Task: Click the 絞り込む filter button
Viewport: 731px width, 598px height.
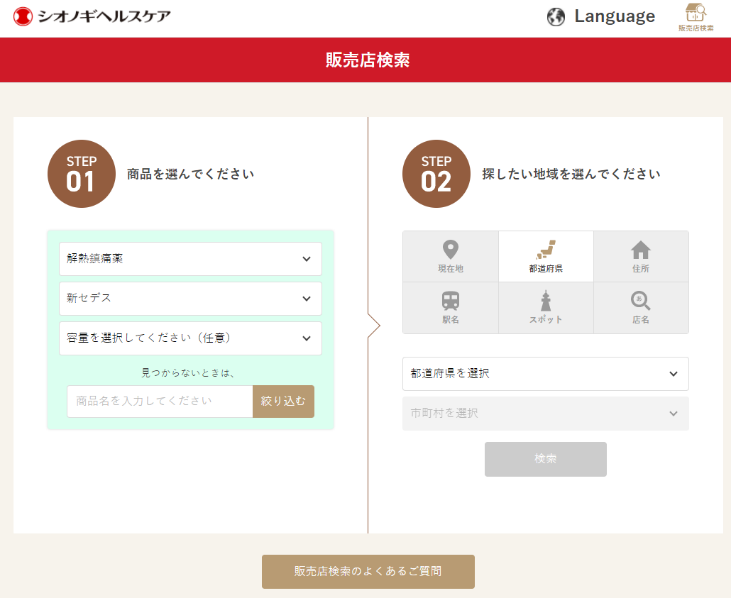Action: (283, 401)
